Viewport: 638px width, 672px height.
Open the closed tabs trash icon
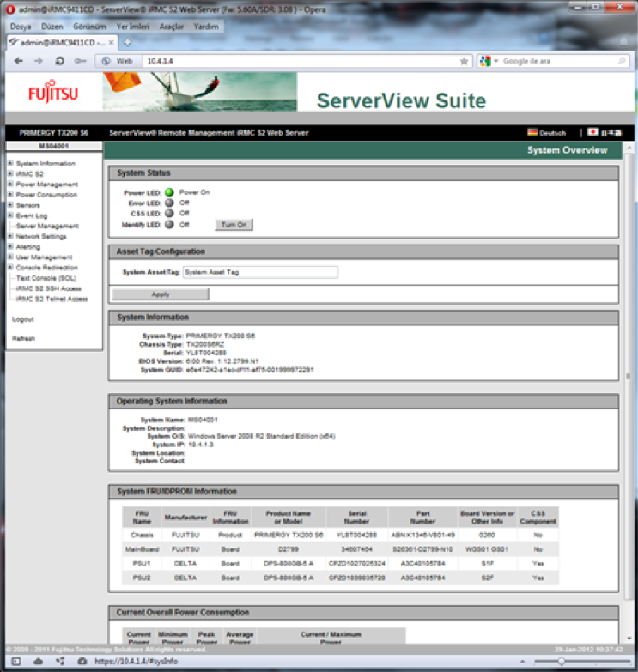[x=624, y=41]
